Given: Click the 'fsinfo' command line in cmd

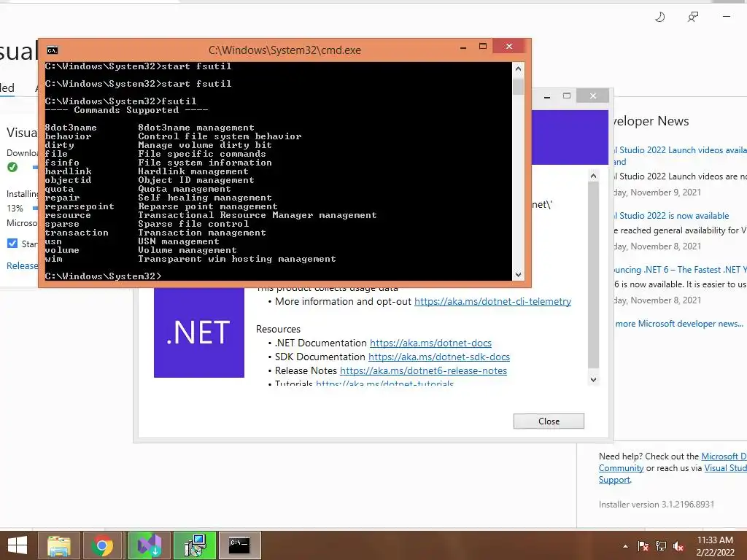Looking at the screenshot, I should click(158, 163).
